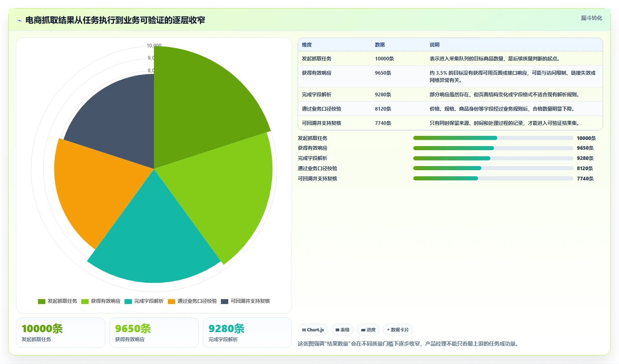Viewport: 619px width, 364px height.
Task: Click footer note starting 这张图强调
Action: pos(409,344)
